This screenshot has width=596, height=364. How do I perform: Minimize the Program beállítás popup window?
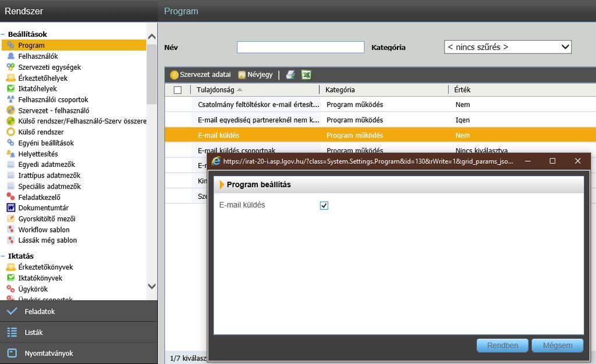coord(527,161)
